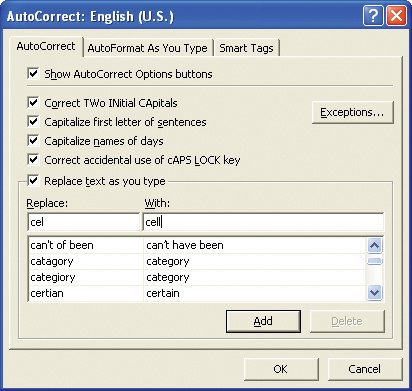
Task: Select the catagory entry in list
Action: (x=197, y=261)
